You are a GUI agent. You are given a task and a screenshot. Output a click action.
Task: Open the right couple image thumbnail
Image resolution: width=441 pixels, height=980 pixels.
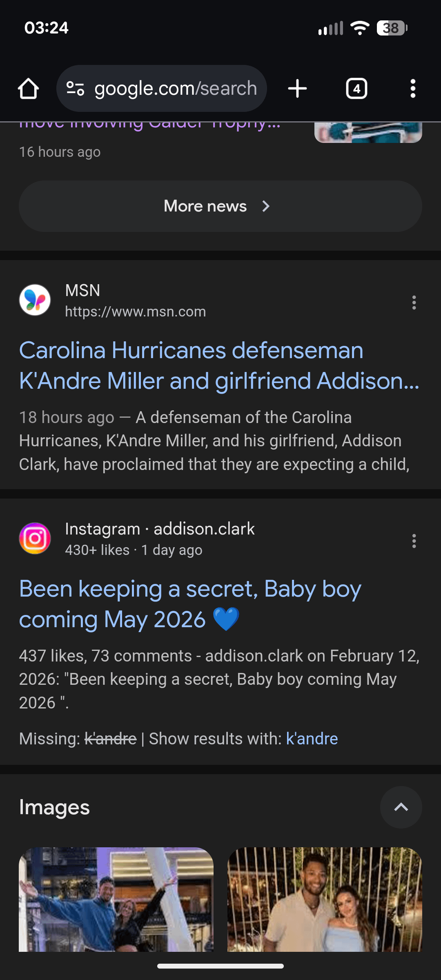pos(325,899)
